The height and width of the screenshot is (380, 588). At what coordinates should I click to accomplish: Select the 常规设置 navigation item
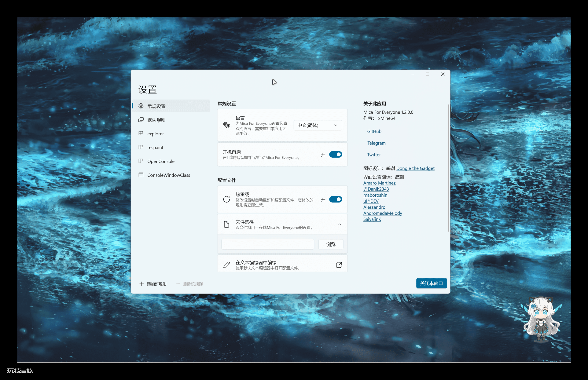click(x=171, y=106)
